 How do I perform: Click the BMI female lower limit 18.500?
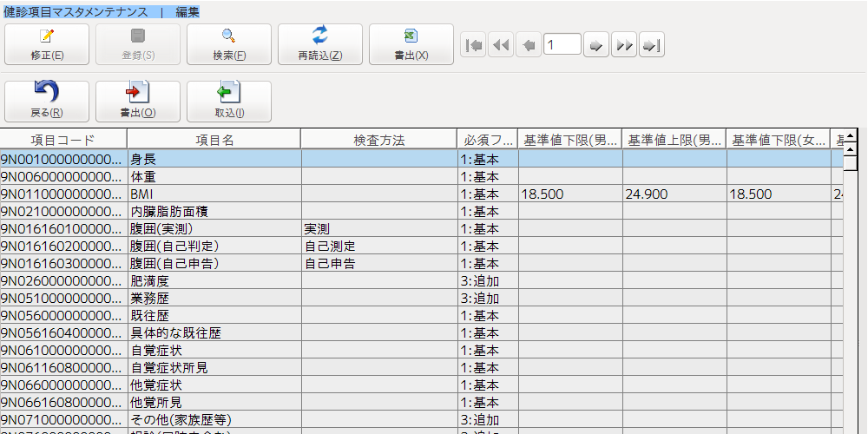pos(779,194)
